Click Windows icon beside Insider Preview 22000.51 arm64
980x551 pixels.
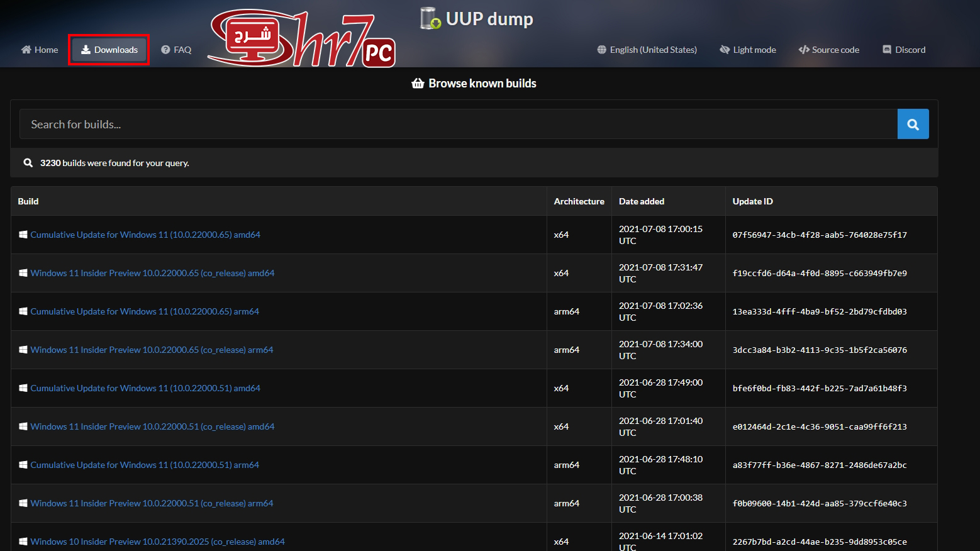(23, 503)
